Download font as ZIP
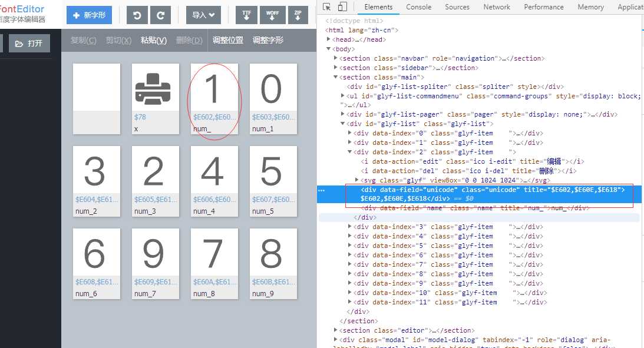The image size is (644, 348). 298,15
